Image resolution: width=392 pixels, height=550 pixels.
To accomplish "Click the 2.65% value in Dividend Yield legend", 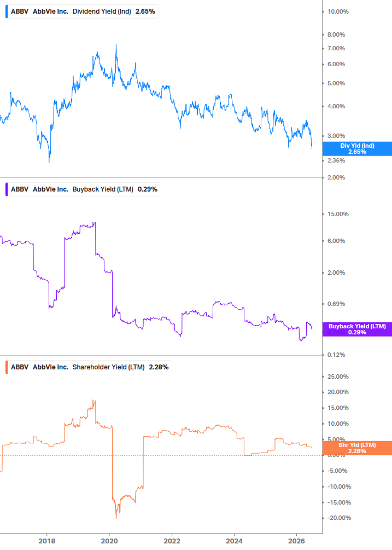I will (x=145, y=11).
